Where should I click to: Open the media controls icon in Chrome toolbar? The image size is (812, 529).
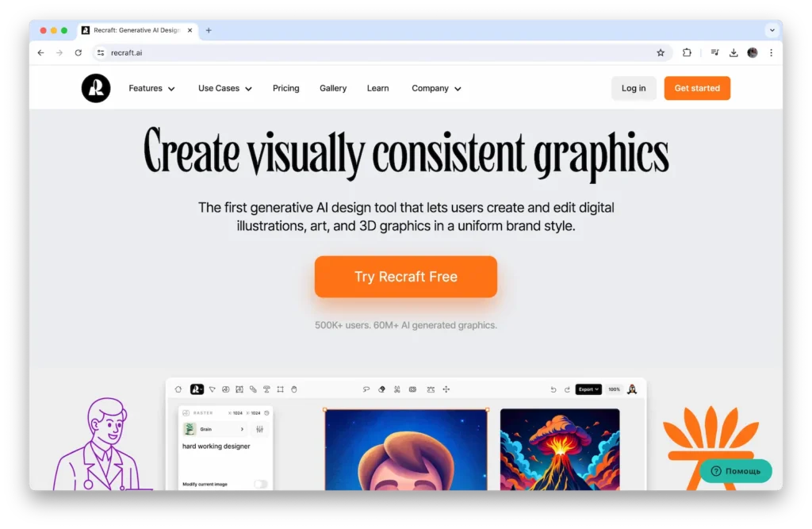pyautogui.click(x=714, y=52)
